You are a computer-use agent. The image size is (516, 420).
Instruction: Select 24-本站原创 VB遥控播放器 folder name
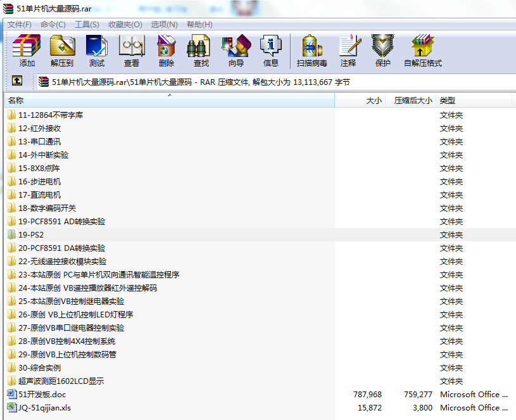point(87,288)
